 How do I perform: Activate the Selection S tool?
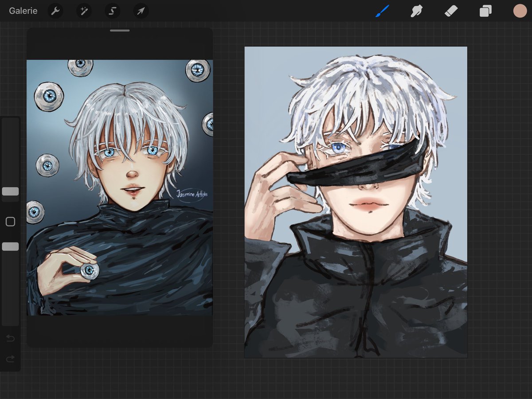click(112, 11)
